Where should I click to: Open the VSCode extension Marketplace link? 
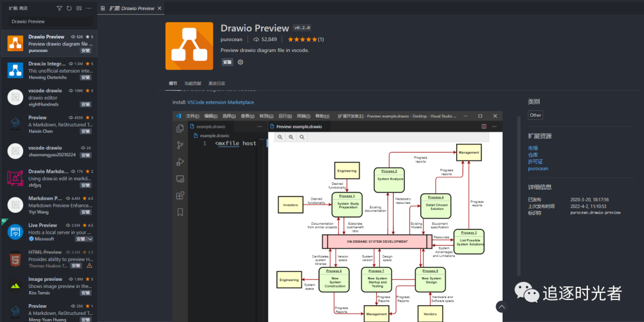[x=221, y=103]
